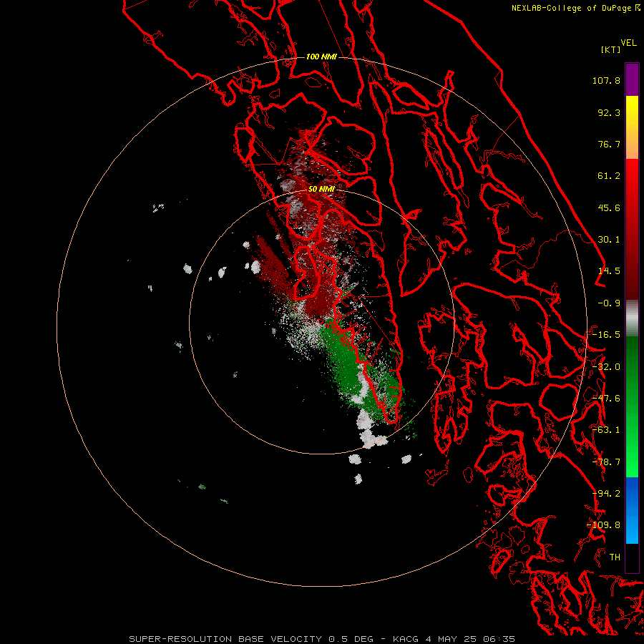This screenshot has height=644, width=644.
Task: Select the -63.1 velocity scale value
Action: coord(606,430)
